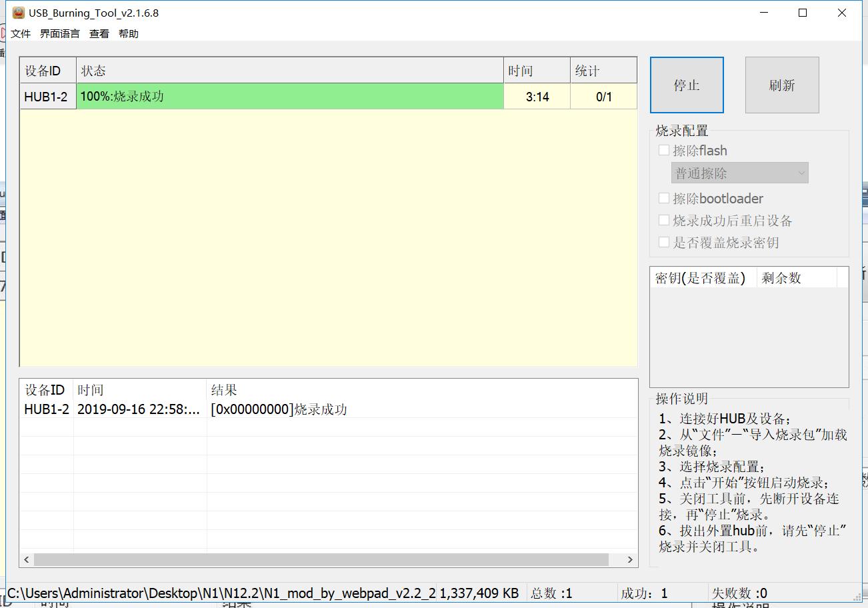Open the 帮助 menu

[129, 33]
